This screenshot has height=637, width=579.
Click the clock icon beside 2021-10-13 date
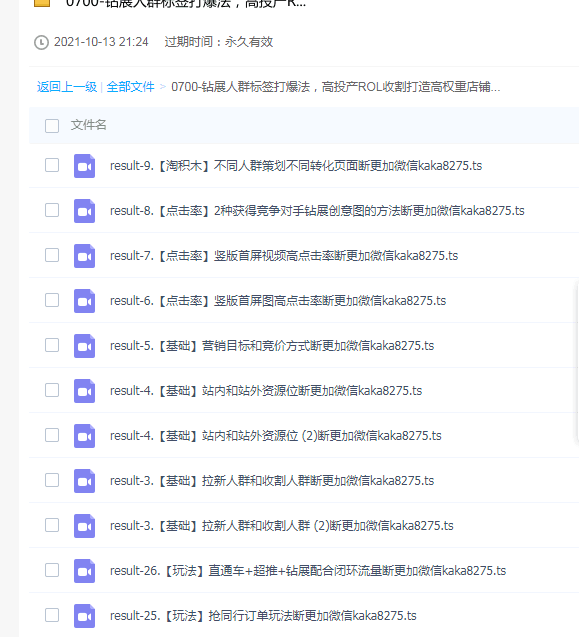point(41,42)
